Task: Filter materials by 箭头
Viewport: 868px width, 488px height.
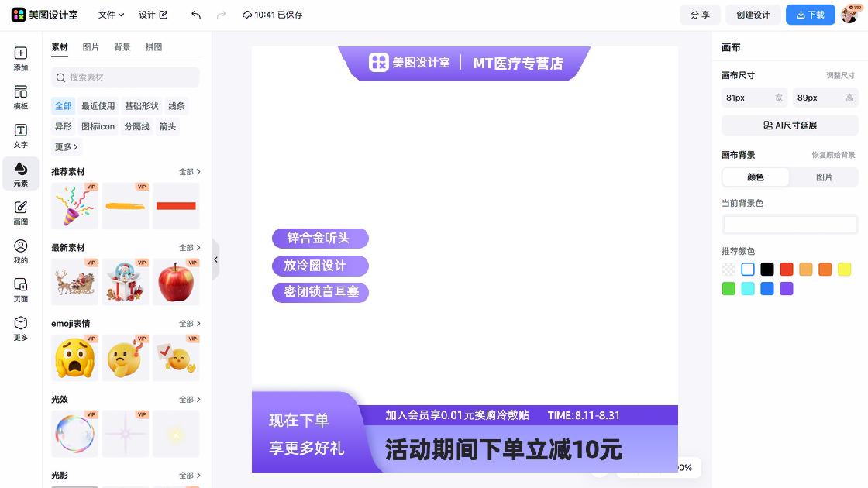Action: click(x=167, y=126)
